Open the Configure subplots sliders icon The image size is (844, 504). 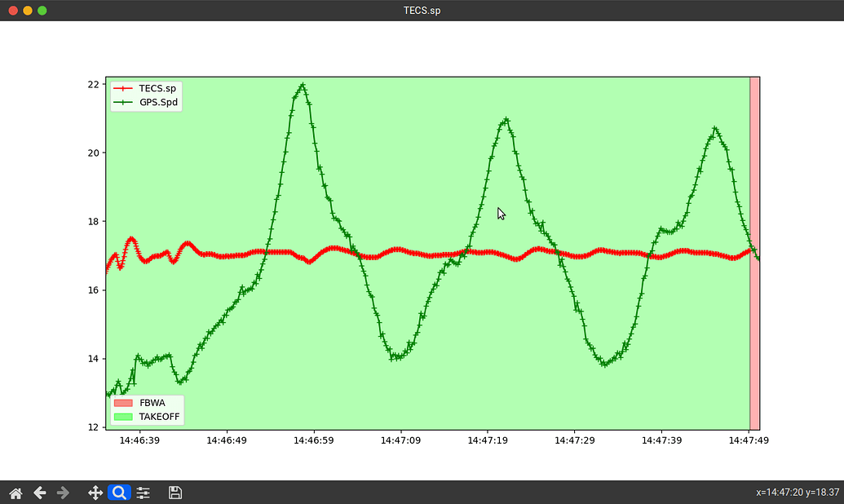(144, 493)
